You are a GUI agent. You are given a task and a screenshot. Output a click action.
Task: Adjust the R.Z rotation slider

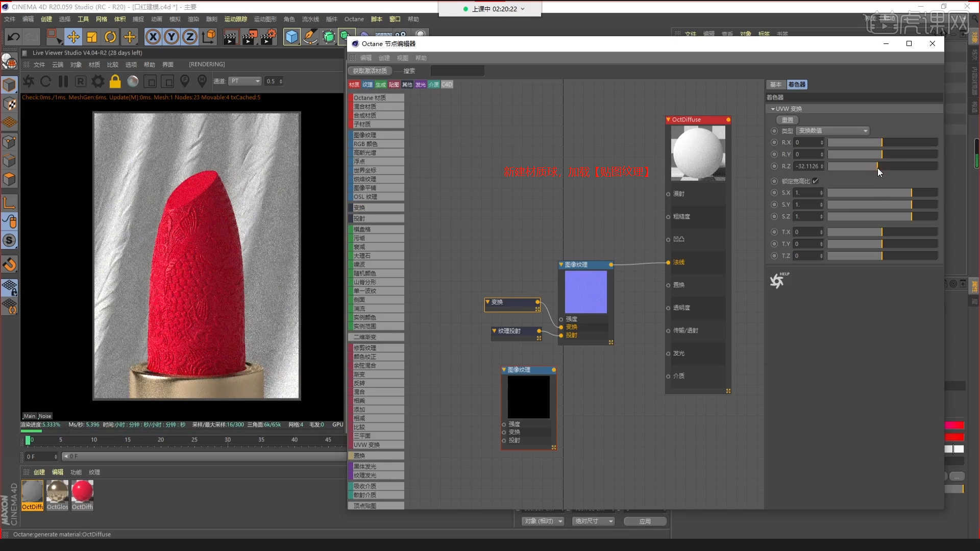tap(883, 166)
